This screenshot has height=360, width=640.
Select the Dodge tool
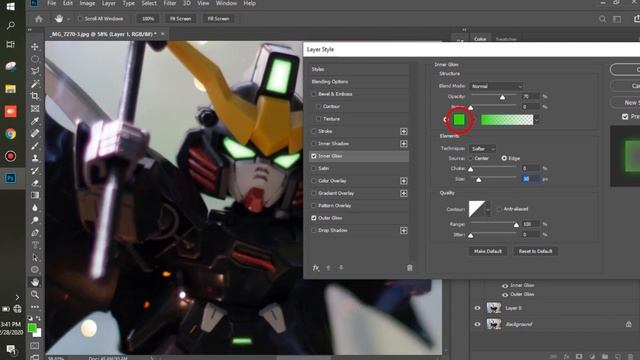coord(35,220)
